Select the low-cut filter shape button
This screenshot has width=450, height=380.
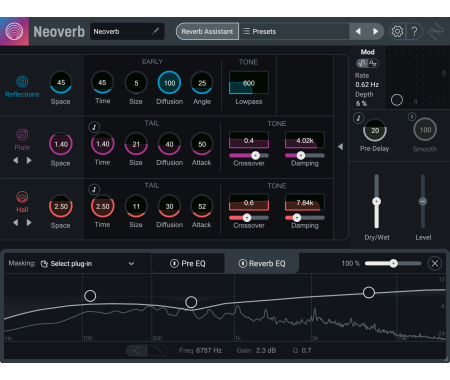(137, 350)
